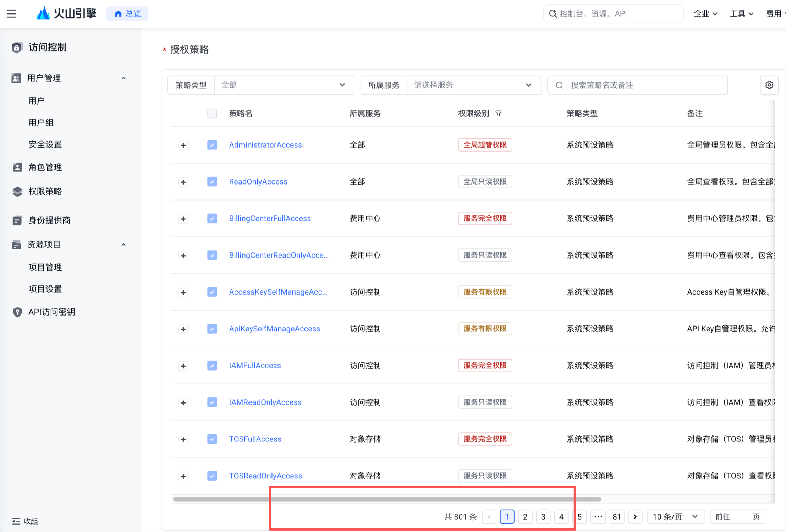Image resolution: width=786 pixels, height=532 pixels.
Task: Click the permission level filter icon
Action: pos(499,114)
